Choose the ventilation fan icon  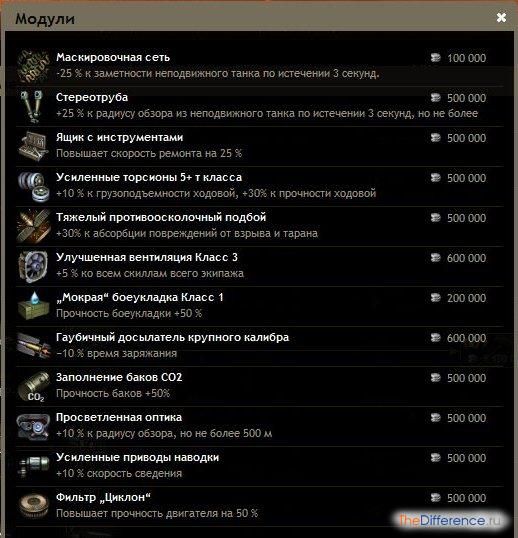(x=33, y=267)
